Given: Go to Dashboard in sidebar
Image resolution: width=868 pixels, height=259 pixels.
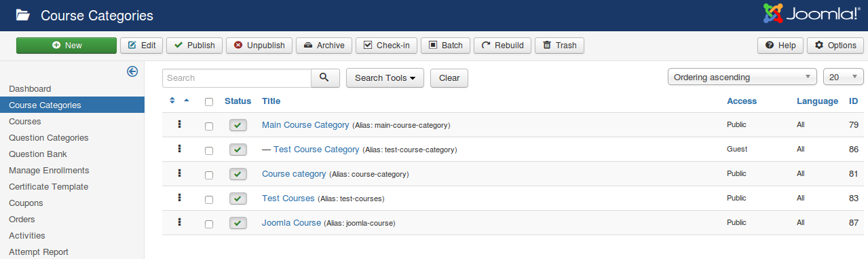Looking at the screenshot, I should (30, 89).
